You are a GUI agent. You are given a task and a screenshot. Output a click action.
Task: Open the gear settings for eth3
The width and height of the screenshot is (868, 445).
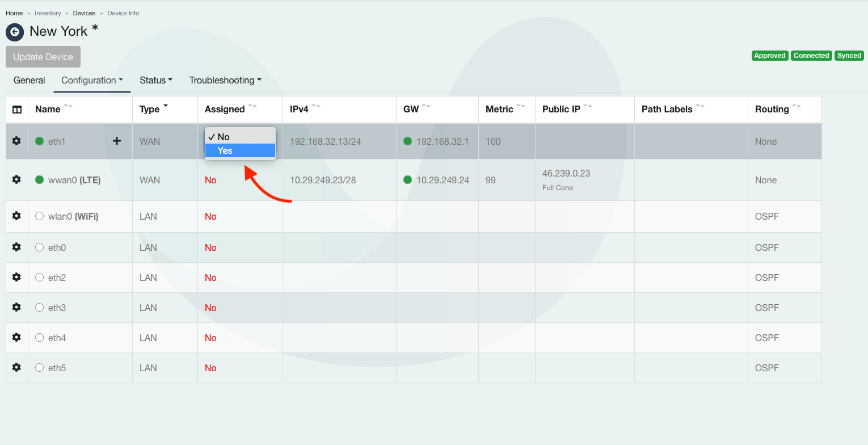pos(16,307)
